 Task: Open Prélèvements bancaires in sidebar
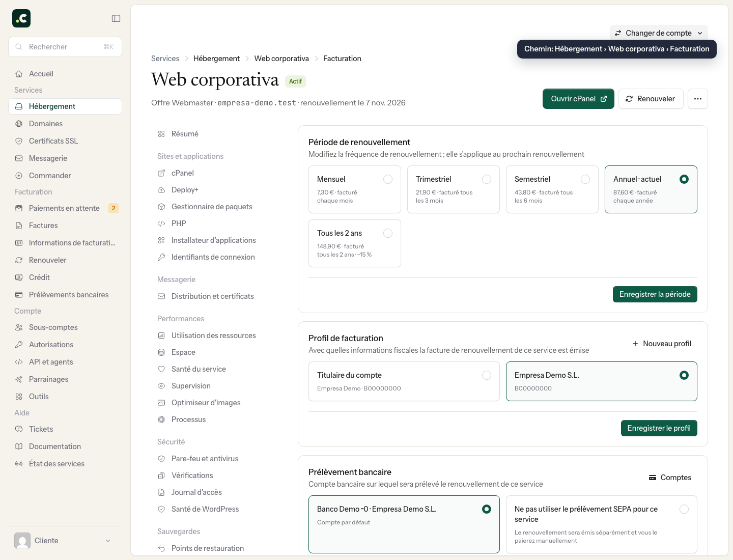[x=65, y=295]
